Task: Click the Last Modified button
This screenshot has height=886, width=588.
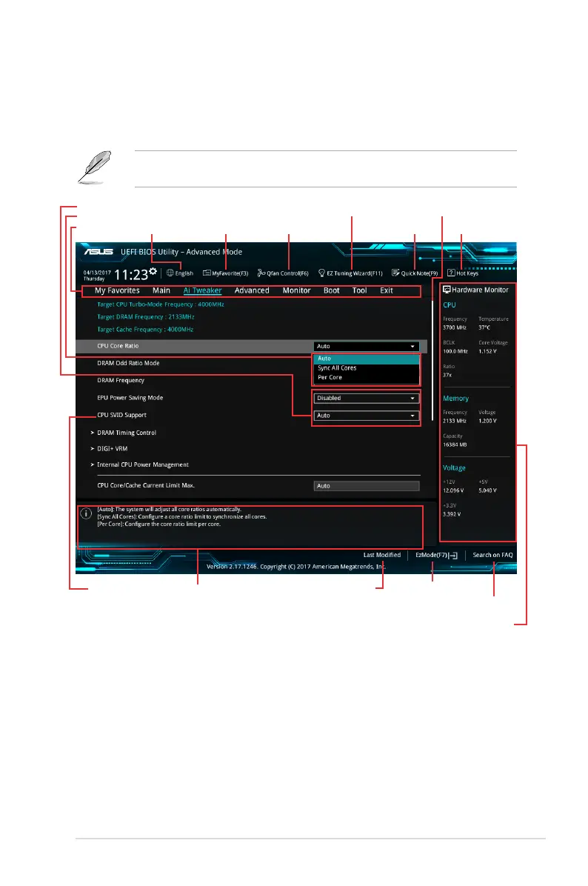Action: click(381, 555)
